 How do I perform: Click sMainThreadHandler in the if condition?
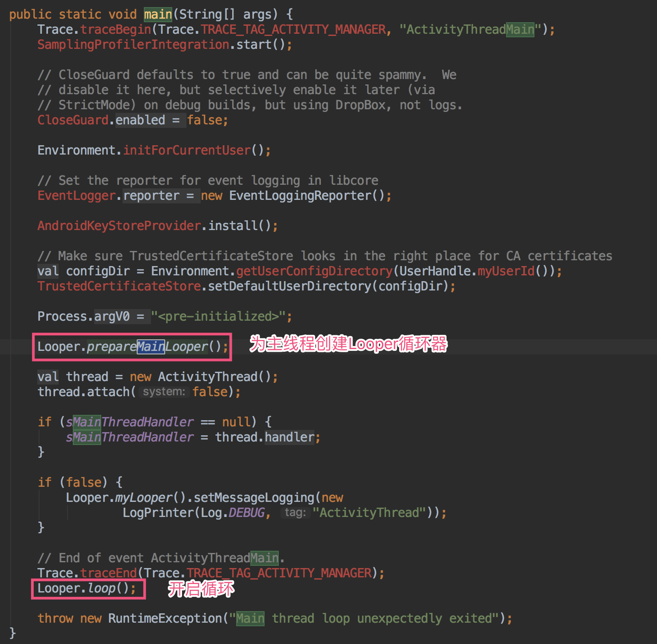[x=130, y=422]
